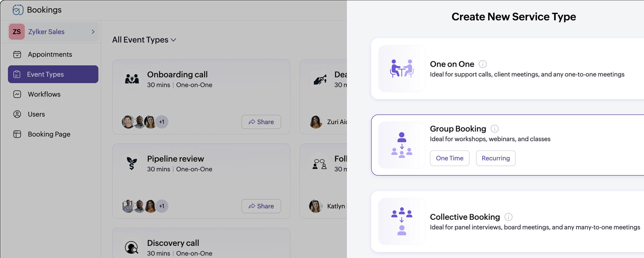The height and width of the screenshot is (258, 644).
Task: Select Event Types in the sidebar
Action: click(x=53, y=74)
